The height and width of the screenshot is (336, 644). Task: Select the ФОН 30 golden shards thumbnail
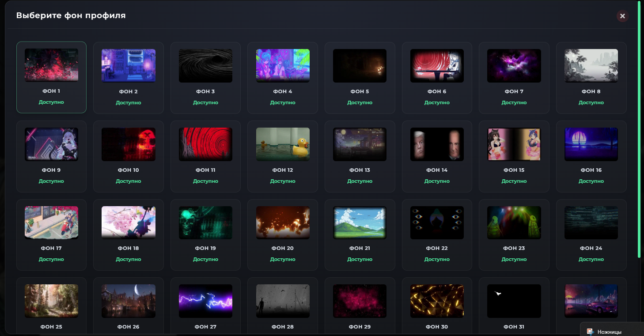(x=437, y=301)
